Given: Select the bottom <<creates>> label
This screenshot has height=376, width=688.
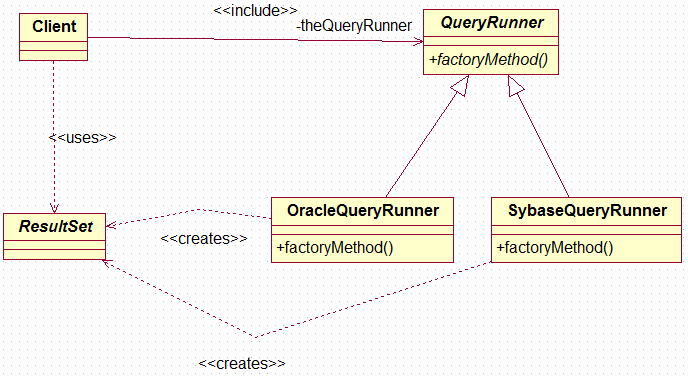Looking at the screenshot, I should coord(242,364).
